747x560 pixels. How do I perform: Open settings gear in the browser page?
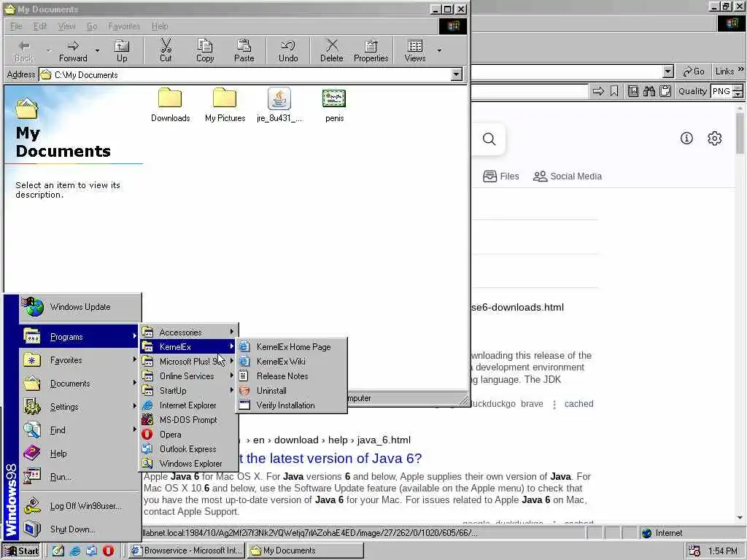click(715, 138)
